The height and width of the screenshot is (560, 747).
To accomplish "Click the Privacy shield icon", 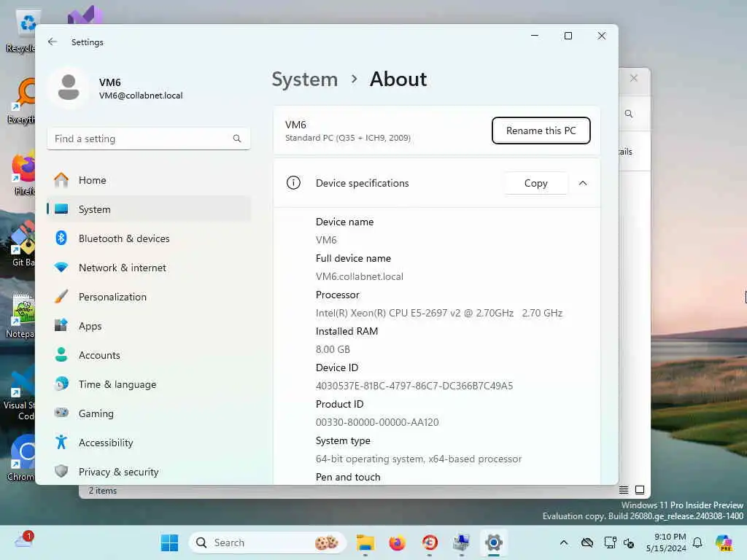I will [61, 471].
